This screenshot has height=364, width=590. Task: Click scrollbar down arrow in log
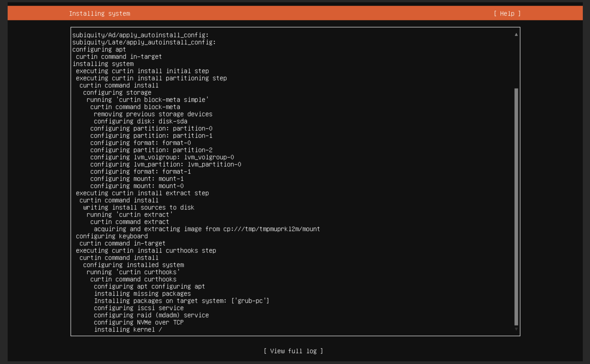pyautogui.click(x=516, y=329)
